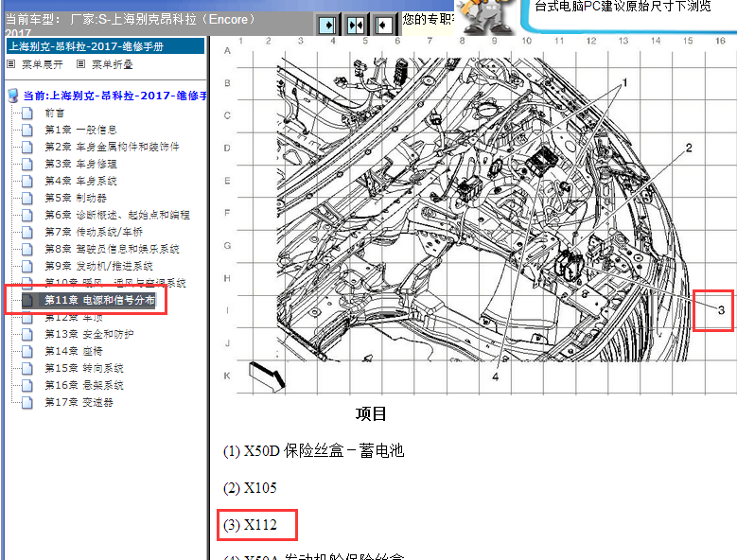Click the page icon for 前言

click(27, 114)
